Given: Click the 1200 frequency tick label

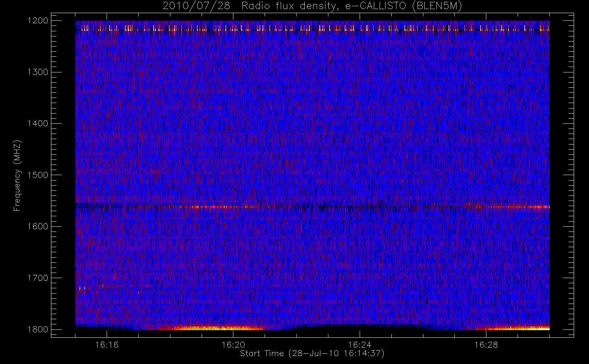Looking at the screenshot, I should (x=38, y=21).
